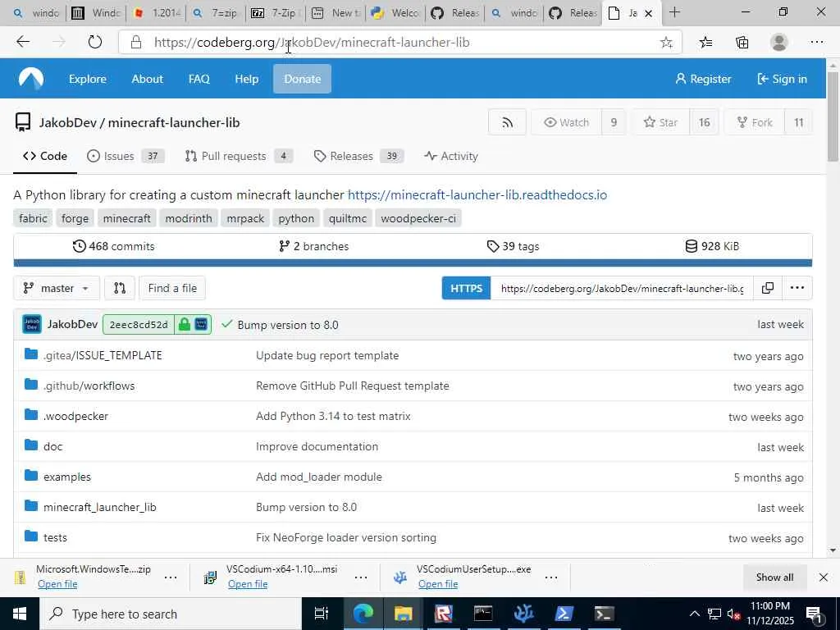Open Explore in the navigation bar
The image size is (840, 630).
(x=87, y=79)
